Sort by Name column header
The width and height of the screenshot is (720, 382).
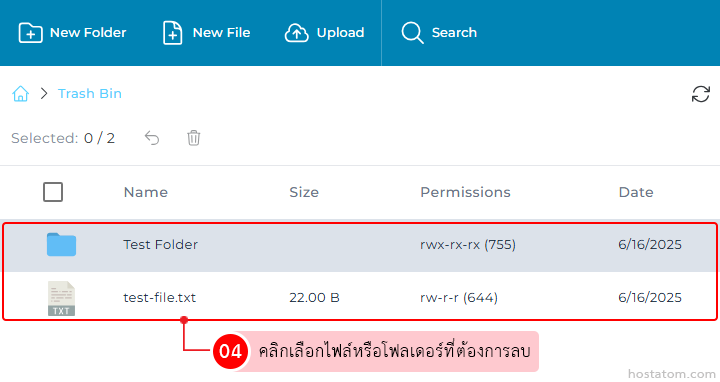(x=146, y=192)
